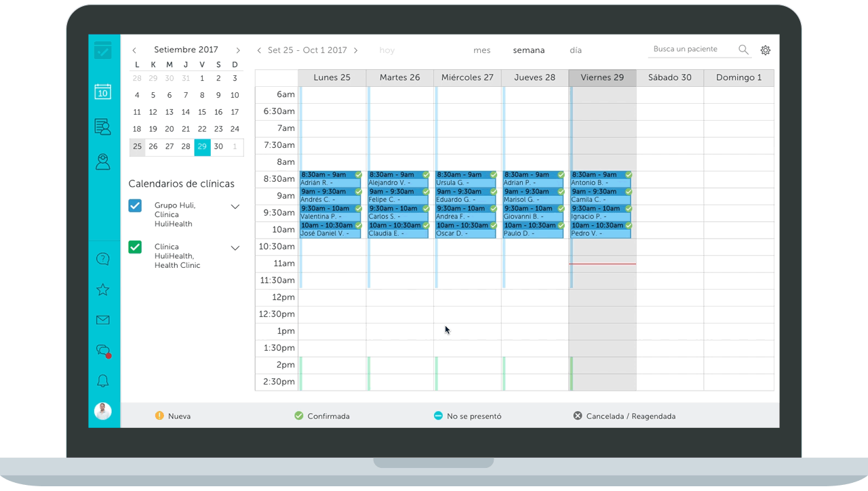Click the Huli checkmark logo at top of the sidebar
Image resolution: width=868 pixels, height=491 pixels.
click(102, 50)
